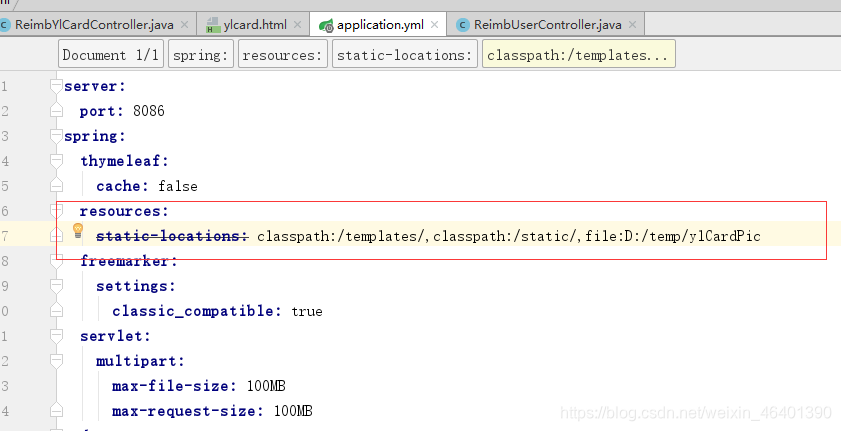Select the 'spring:' breadcrumb

(201, 55)
